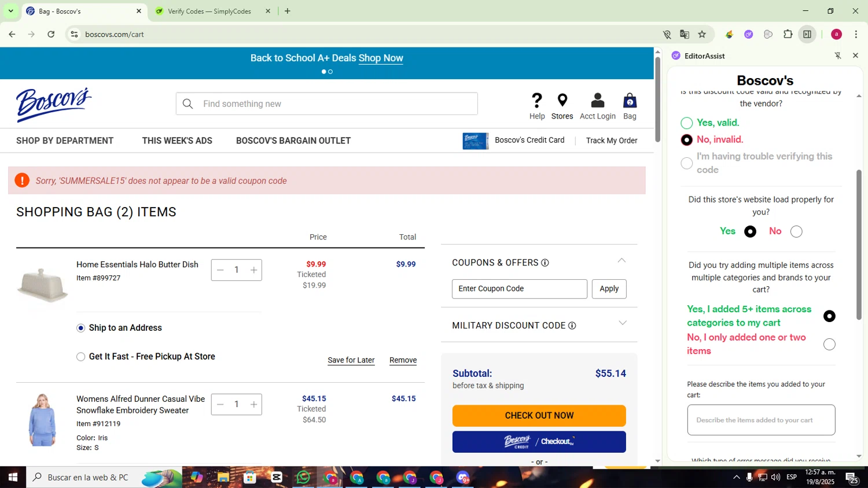Unpin the EditorAssist side panel
868x488 pixels.
click(837, 56)
